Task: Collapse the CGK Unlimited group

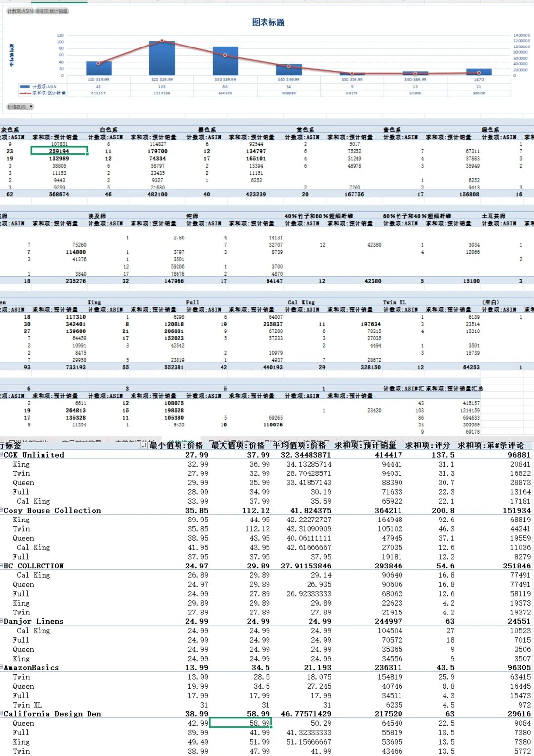Action: pyautogui.click(x=1, y=455)
